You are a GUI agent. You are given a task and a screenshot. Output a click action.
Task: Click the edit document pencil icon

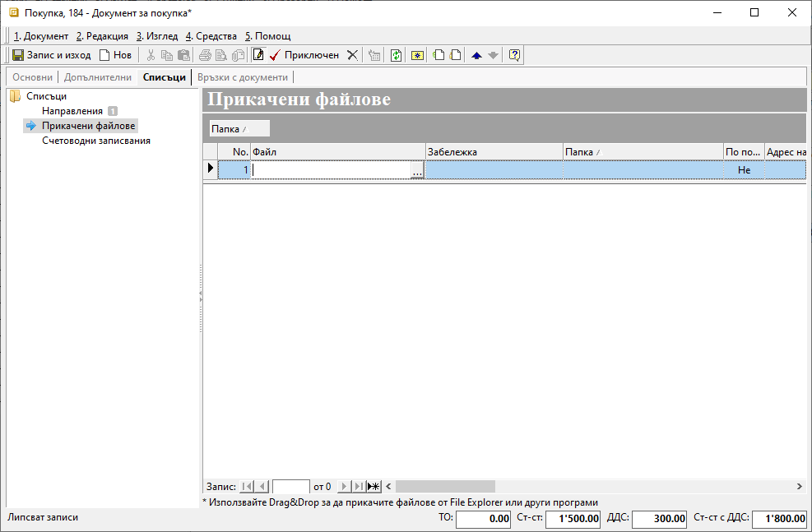[258, 55]
